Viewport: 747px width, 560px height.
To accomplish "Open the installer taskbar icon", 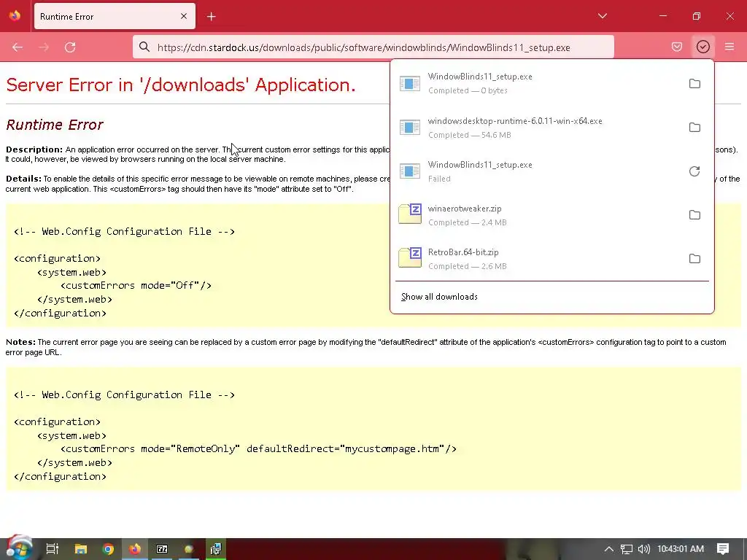I will click(x=216, y=549).
